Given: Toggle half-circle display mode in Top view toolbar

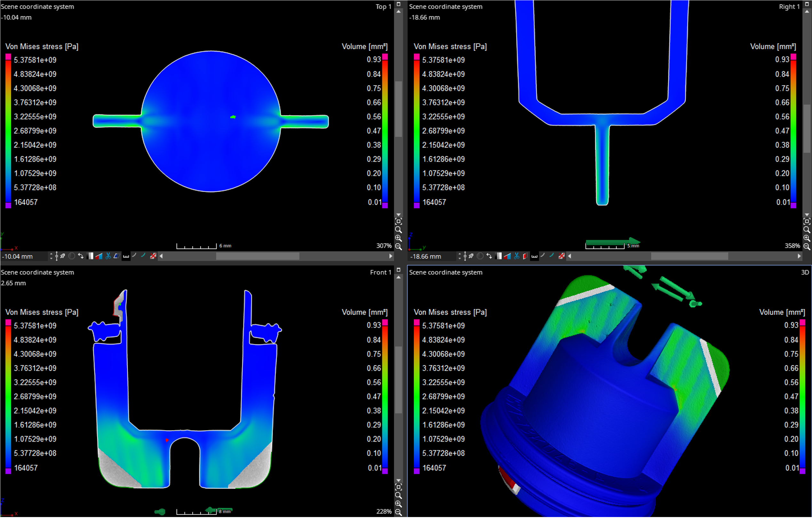Looking at the screenshot, I should pyautogui.click(x=72, y=256).
